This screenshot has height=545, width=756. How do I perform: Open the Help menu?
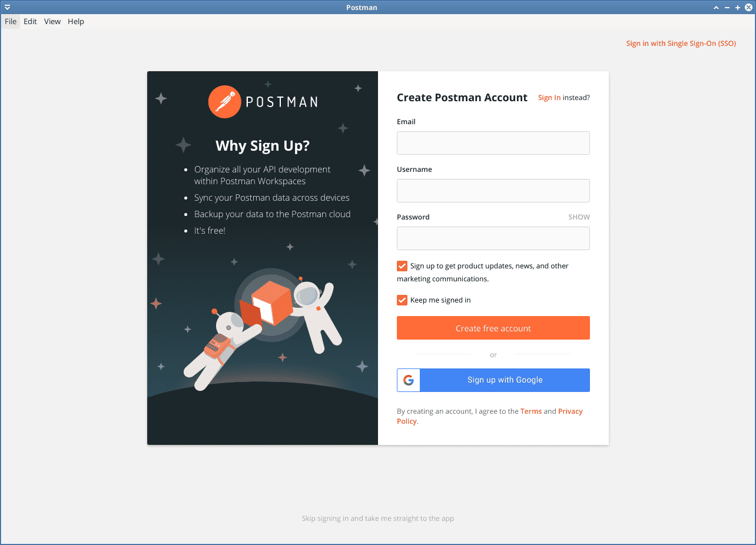[x=75, y=21]
